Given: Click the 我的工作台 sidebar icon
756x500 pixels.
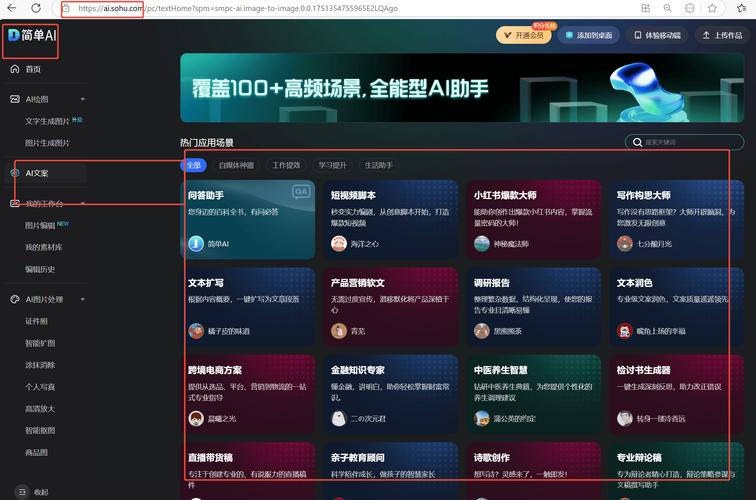Looking at the screenshot, I should click(15, 203).
